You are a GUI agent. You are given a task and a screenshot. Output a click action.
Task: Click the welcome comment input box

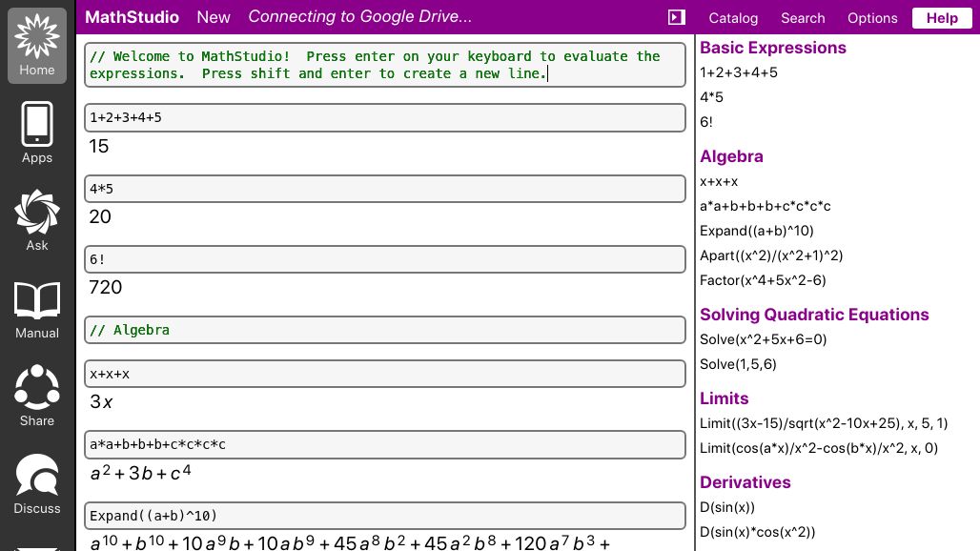[x=385, y=65]
